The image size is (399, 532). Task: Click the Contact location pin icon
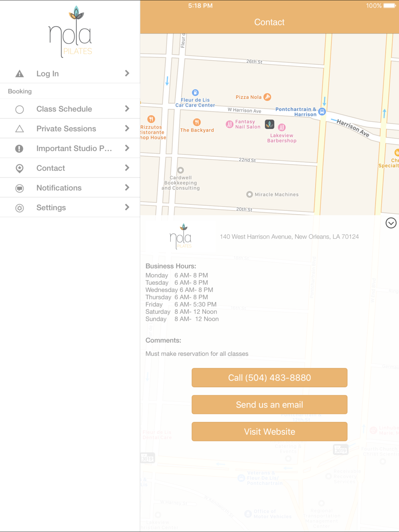[x=20, y=168]
